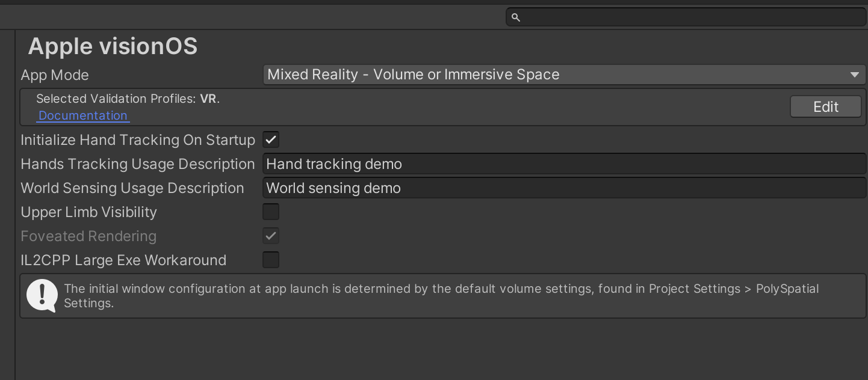
Task: Open the Documentation link
Action: (x=83, y=115)
